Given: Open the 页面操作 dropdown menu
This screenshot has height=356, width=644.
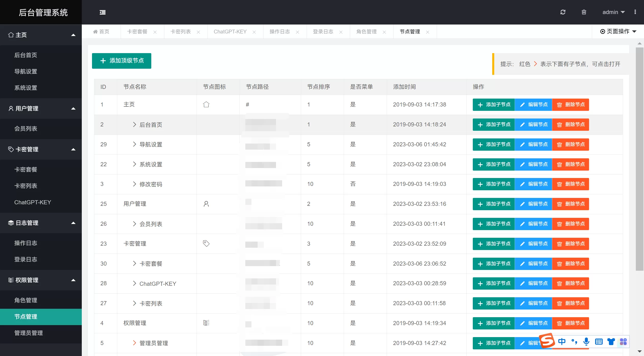Looking at the screenshot, I should [618, 31].
